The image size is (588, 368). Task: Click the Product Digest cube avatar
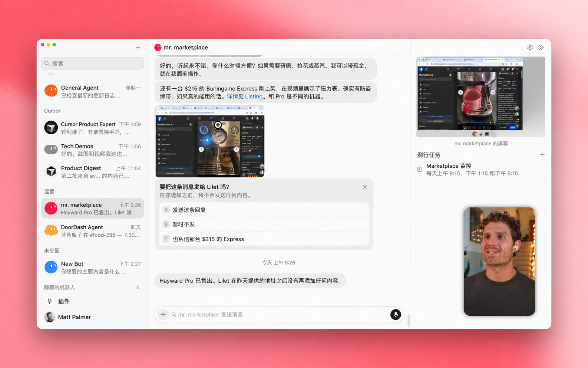[x=51, y=171]
